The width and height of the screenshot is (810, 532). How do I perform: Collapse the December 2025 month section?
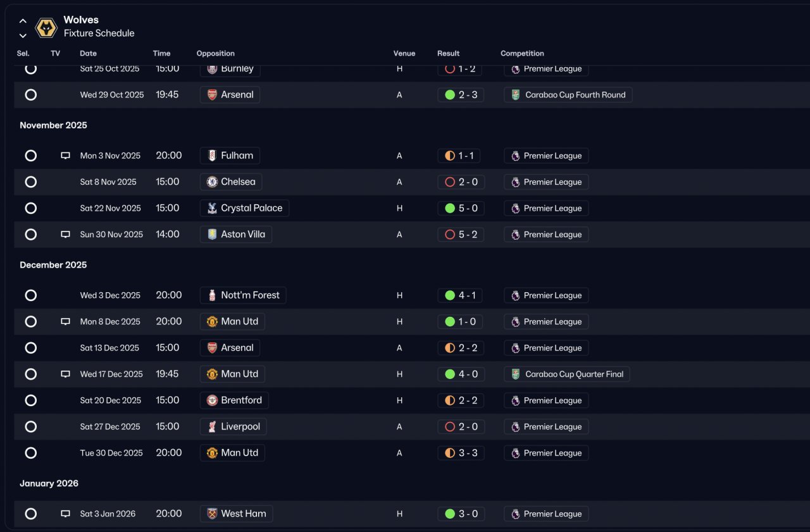(x=53, y=265)
